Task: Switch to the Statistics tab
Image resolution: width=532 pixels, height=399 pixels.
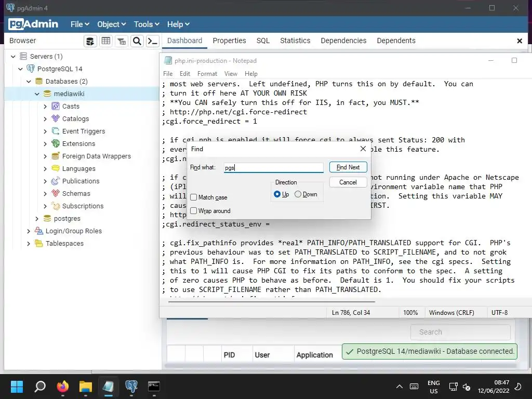Action: coord(295,41)
